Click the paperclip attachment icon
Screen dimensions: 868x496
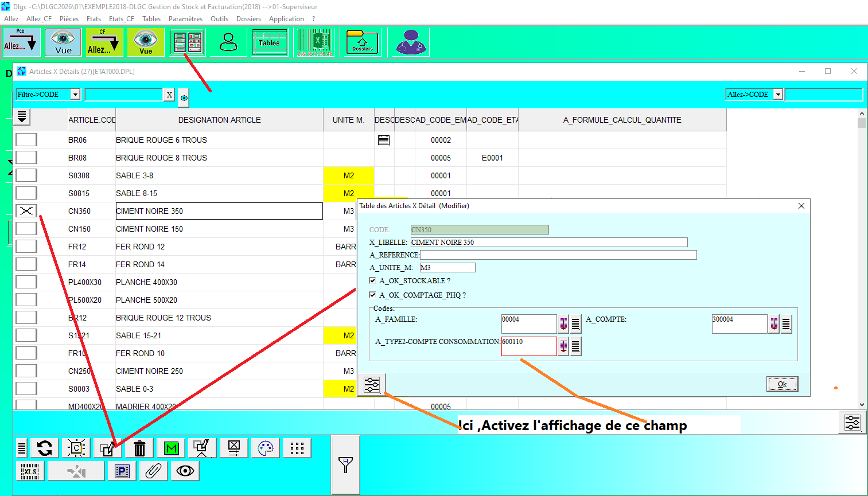point(153,471)
